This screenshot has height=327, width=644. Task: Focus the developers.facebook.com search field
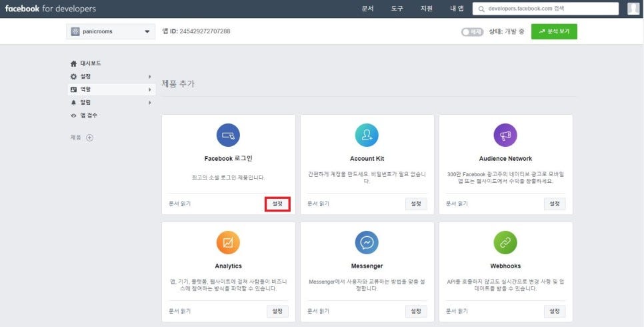(545, 9)
